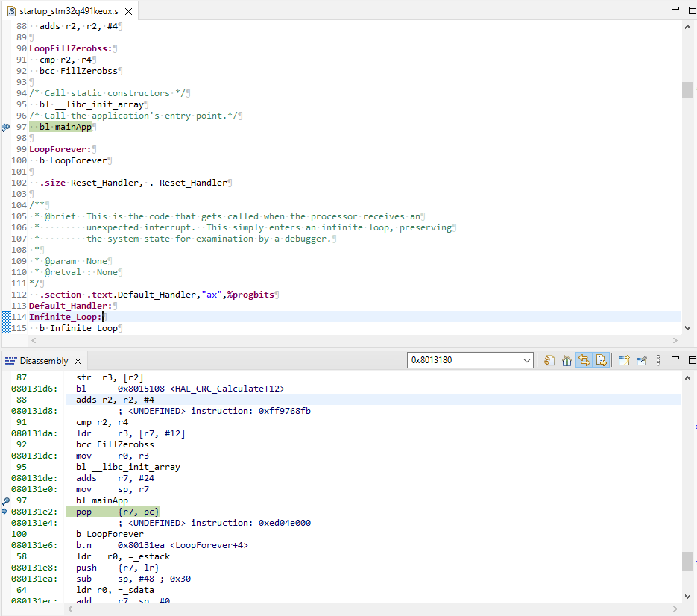The image size is (697, 616).
Task: Expand the 0x8013180 address dropdown arrow
Action: (x=527, y=361)
